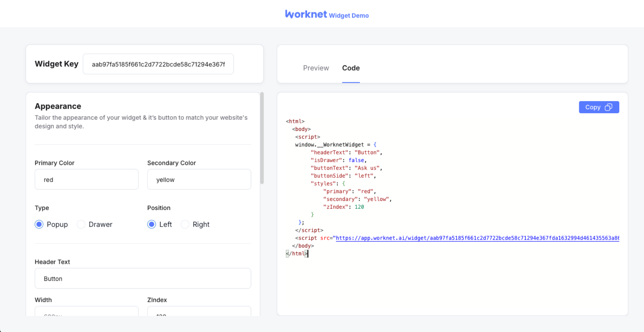Click the ZIndex input field
The image size is (644, 332).
tap(199, 312)
